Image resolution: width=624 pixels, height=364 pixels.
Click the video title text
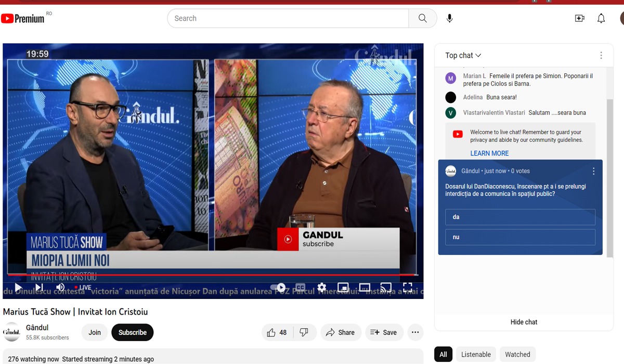click(75, 312)
